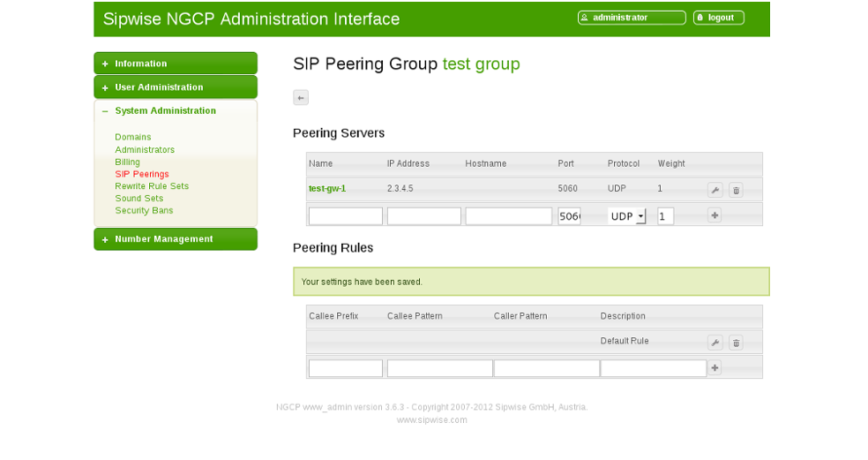This screenshot has height=460, width=868.
Task: Add new peering server with plus icon
Action: pyautogui.click(x=715, y=215)
